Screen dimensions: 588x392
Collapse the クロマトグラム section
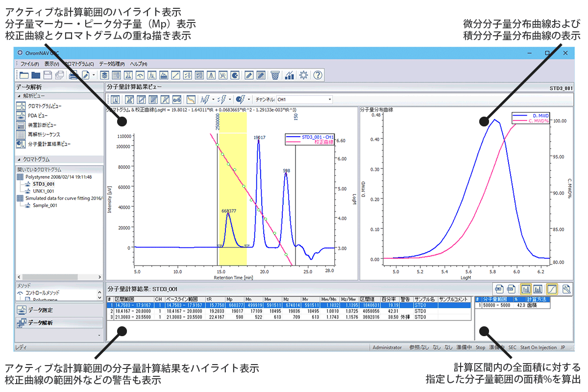20,159
